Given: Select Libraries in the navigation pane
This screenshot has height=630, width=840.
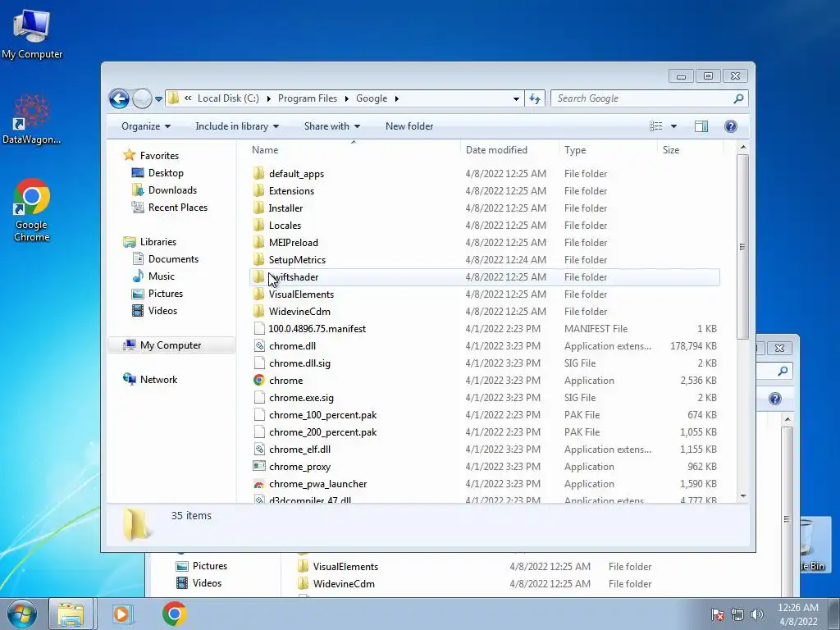Looking at the screenshot, I should [x=158, y=242].
